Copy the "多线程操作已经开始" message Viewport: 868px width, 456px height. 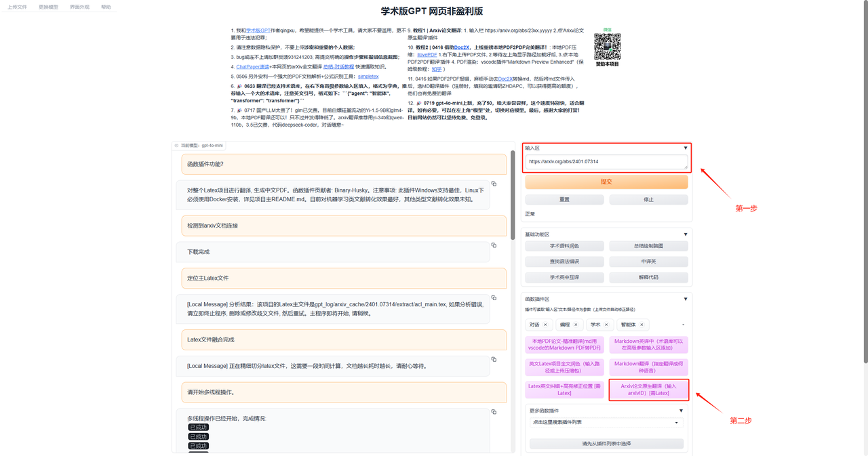(494, 411)
